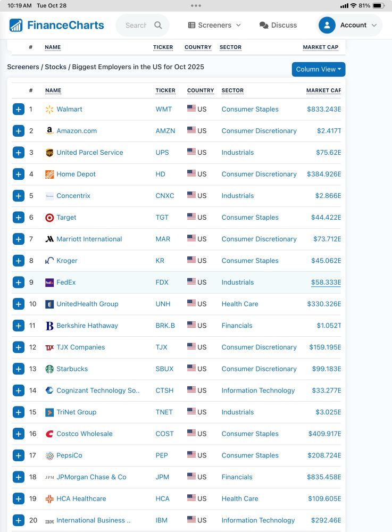Click the battery status icon
The width and height of the screenshot is (392, 532).
[378, 5]
